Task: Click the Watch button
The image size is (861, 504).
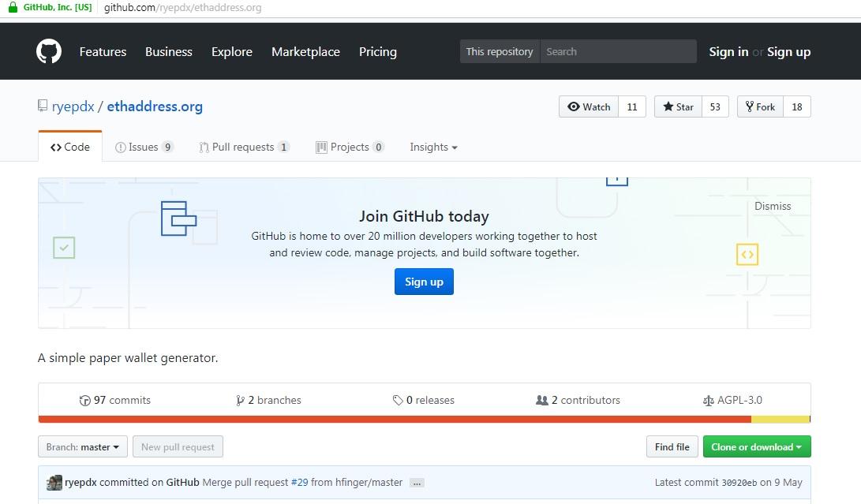Action: click(589, 106)
